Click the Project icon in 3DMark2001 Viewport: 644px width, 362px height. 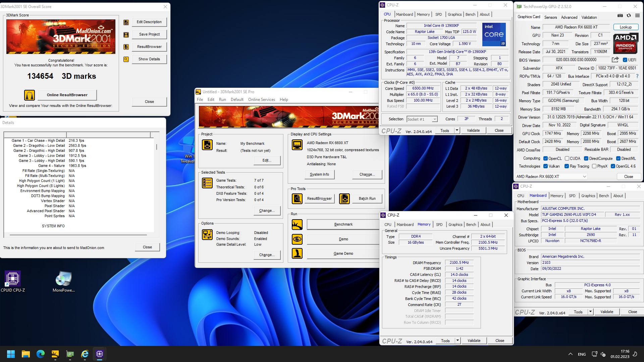click(207, 145)
